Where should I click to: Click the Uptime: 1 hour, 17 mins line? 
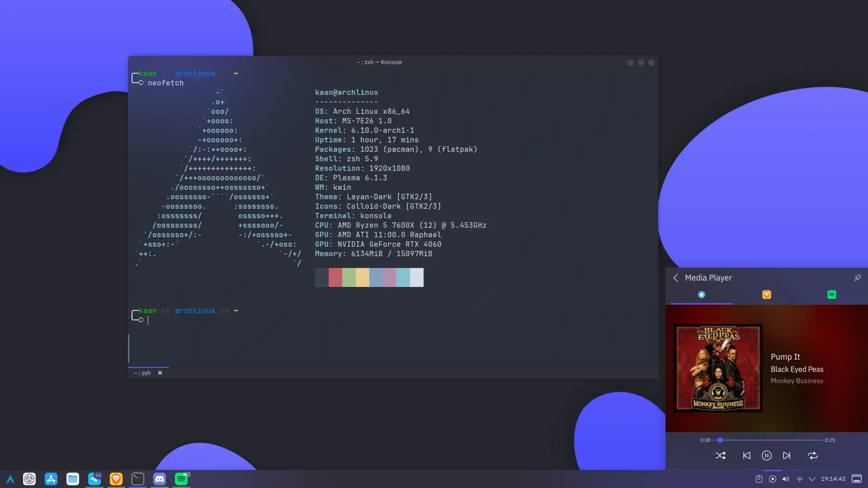click(367, 140)
